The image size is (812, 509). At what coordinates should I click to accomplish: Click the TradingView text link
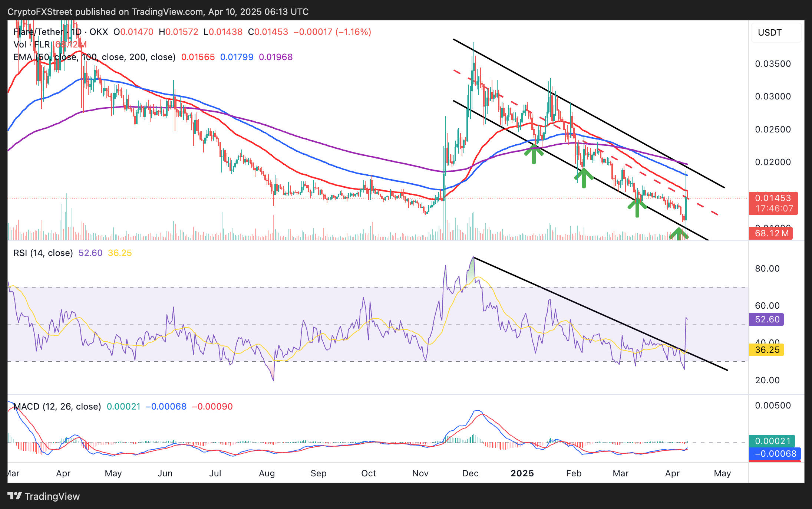pos(52,496)
